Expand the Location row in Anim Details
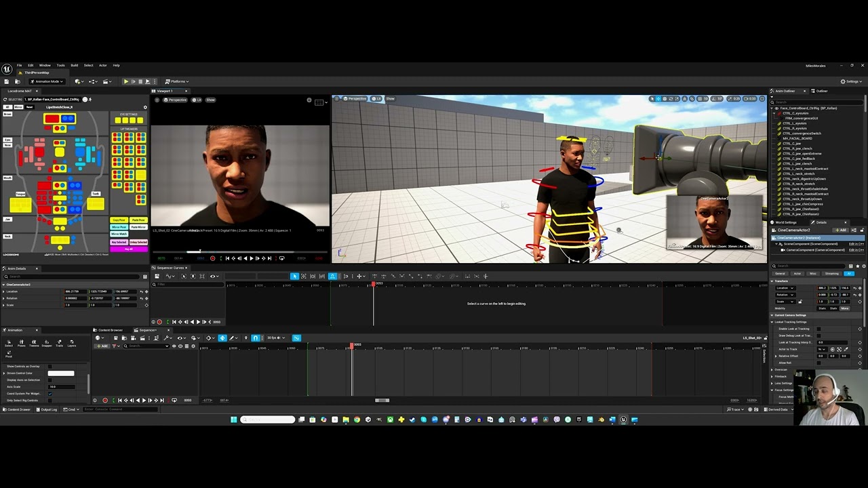This screenshot has height=488, width=868. [3, 291]
